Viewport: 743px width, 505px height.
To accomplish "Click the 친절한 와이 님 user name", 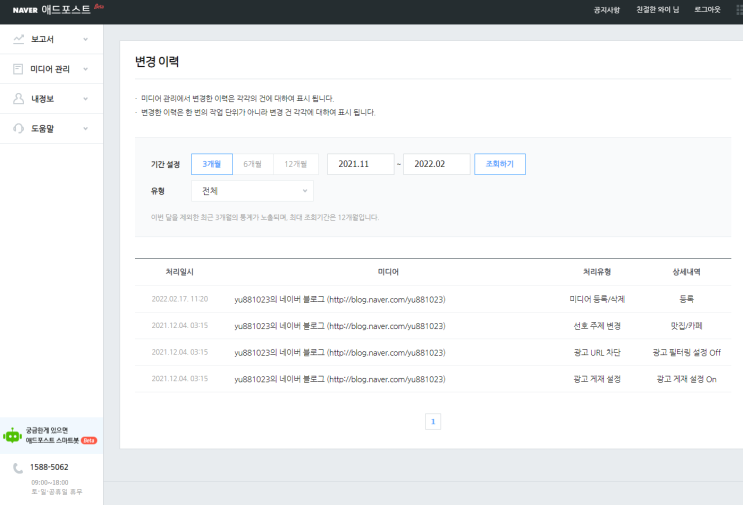I will tap(657, 9).
